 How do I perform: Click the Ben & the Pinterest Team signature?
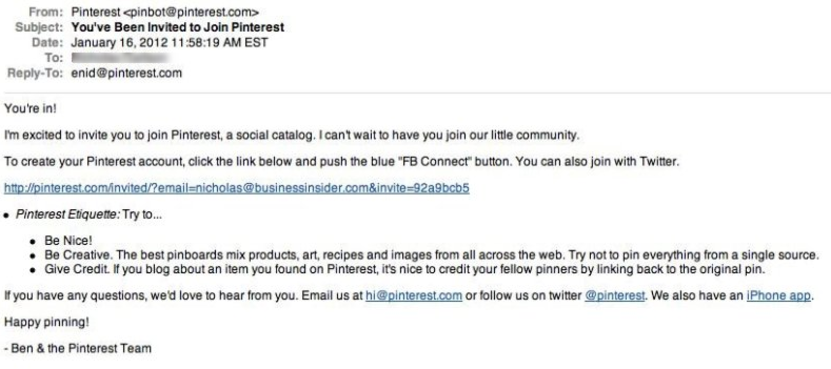pyautogui.click(x=77, y=348)
